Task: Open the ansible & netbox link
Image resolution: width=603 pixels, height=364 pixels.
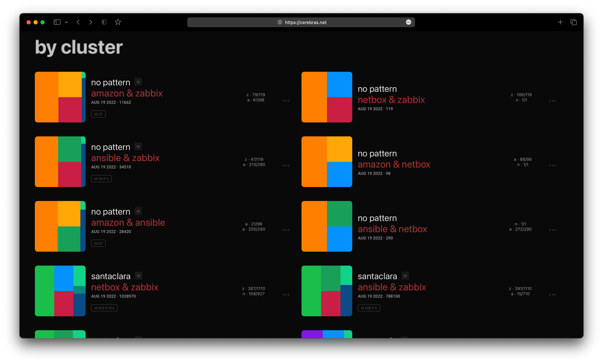Action: pyautogui.click(x=392, y=229)
